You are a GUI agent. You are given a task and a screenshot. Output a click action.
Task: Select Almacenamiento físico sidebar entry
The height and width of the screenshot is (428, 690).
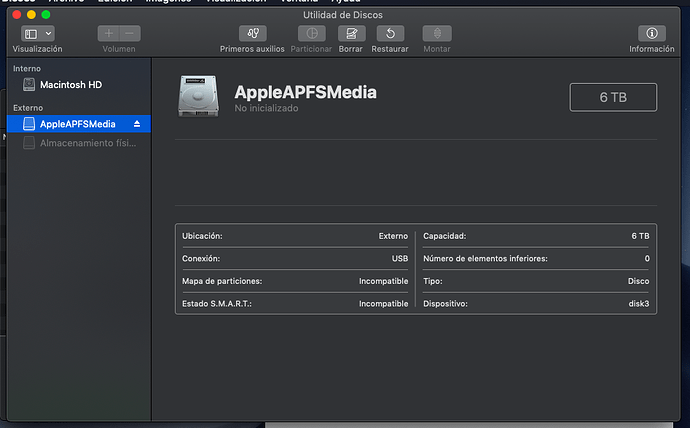(x=78, y=143)
